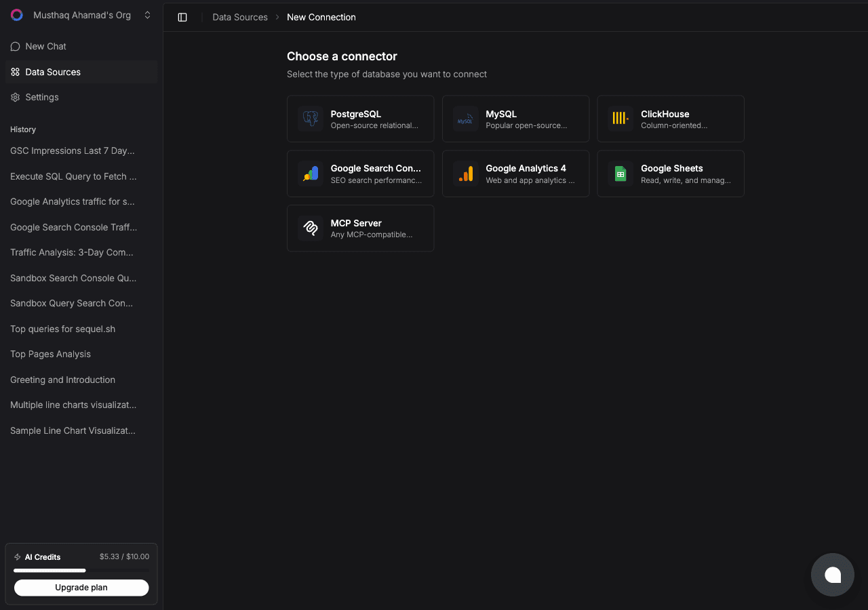Select the ClickHouse connector title
The width and height of the screenshot is (868, 610).
click(665, 114)
